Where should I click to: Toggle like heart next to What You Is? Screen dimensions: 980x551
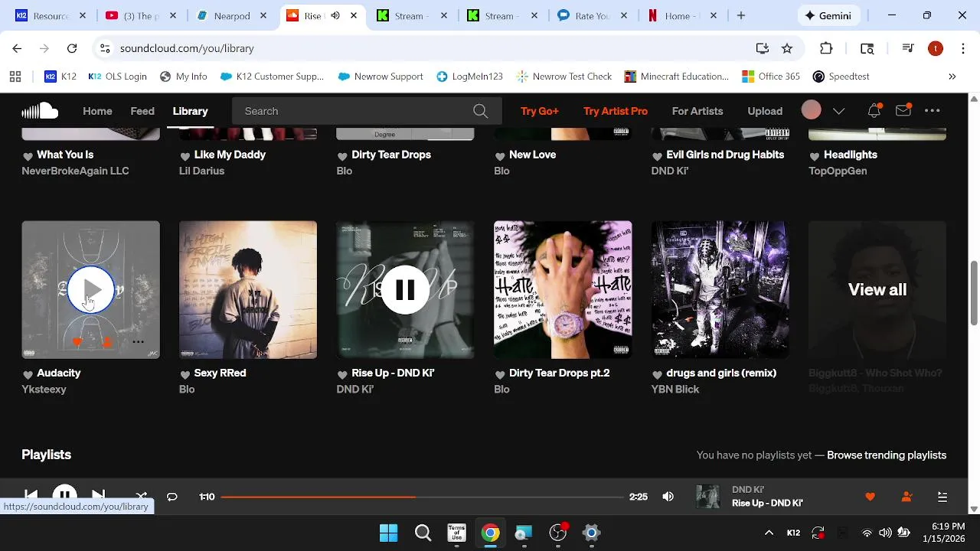(28, 155)
